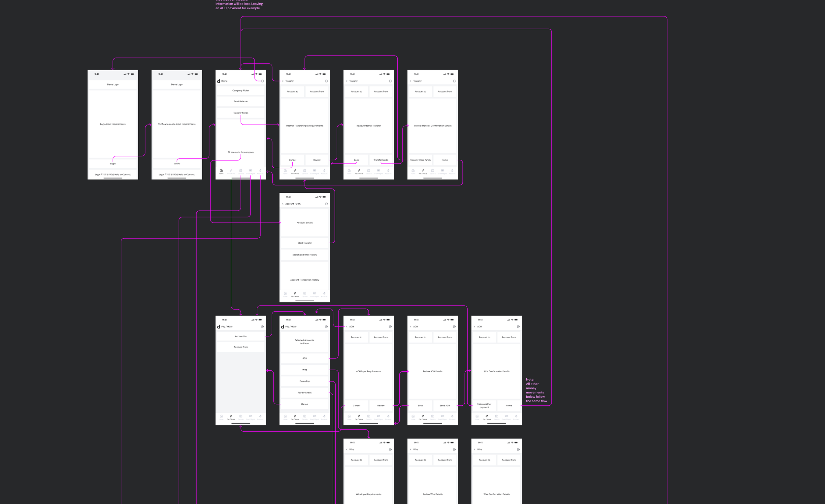Click Transfer more funds on confirmation screen
The image size is (825, 504).
(420, 160)
